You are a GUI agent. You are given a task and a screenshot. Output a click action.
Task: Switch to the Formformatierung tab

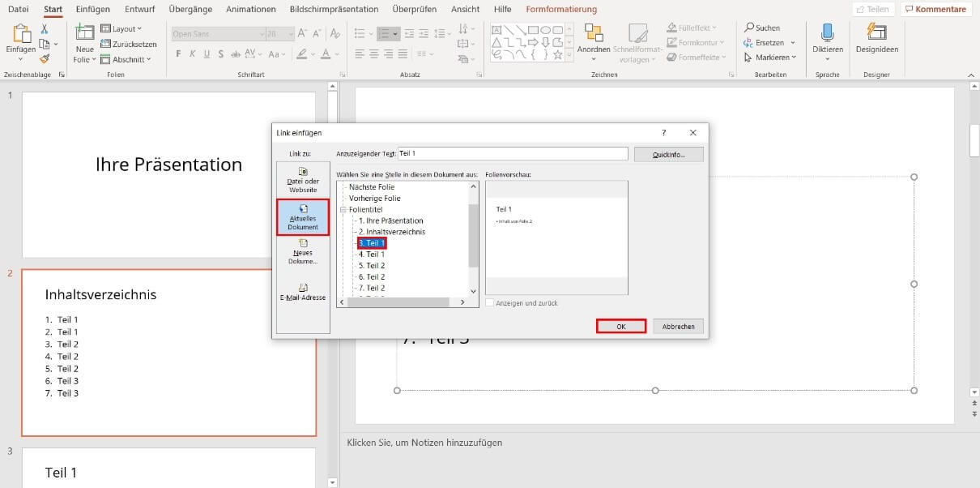pos(561,9)
